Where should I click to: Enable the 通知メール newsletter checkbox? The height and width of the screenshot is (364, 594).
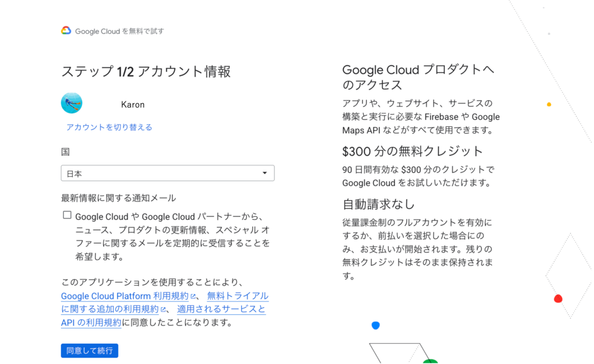[x=67, y=215]
